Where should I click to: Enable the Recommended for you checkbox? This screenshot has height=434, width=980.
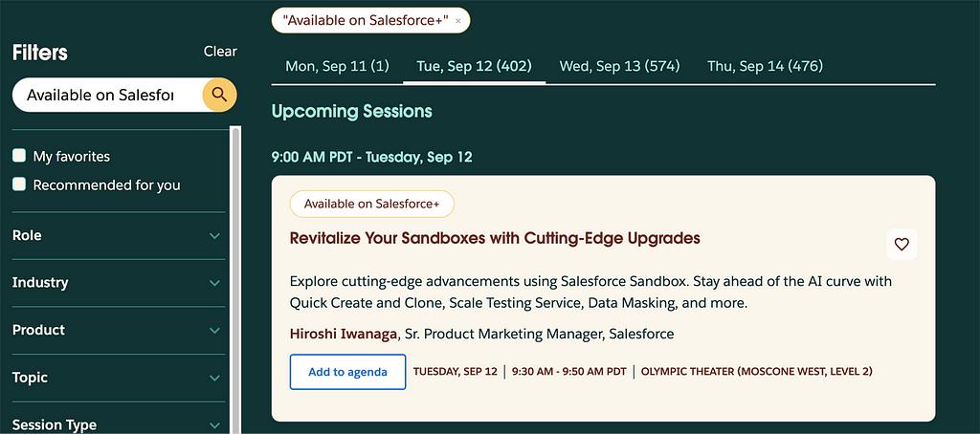click(x=19, y=184)
